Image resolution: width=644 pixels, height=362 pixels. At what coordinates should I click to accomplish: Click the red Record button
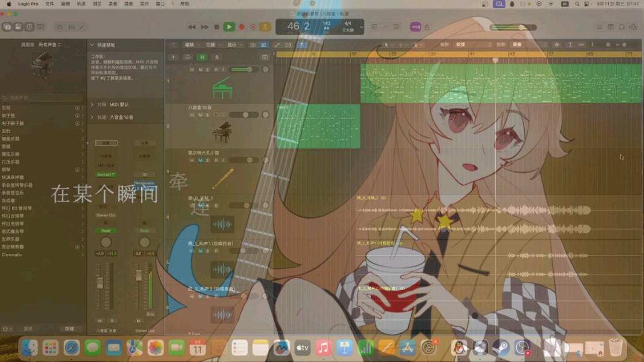tap(242, 27)
